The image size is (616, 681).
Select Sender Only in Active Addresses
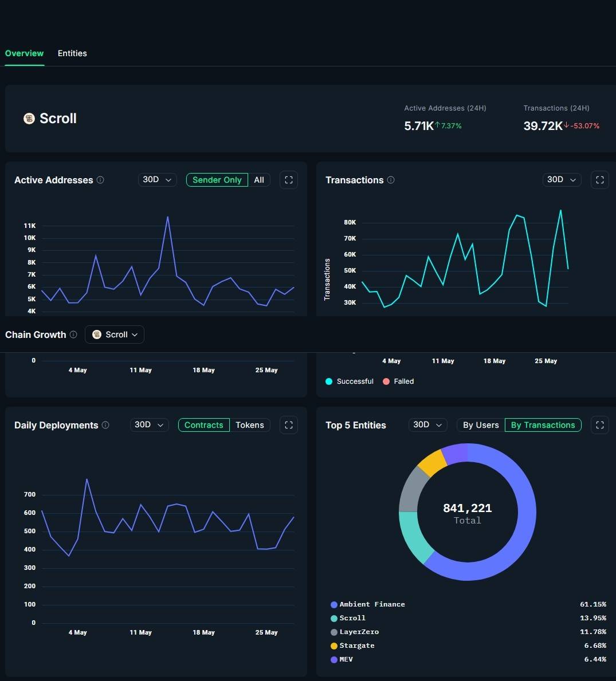click(217, 180)
